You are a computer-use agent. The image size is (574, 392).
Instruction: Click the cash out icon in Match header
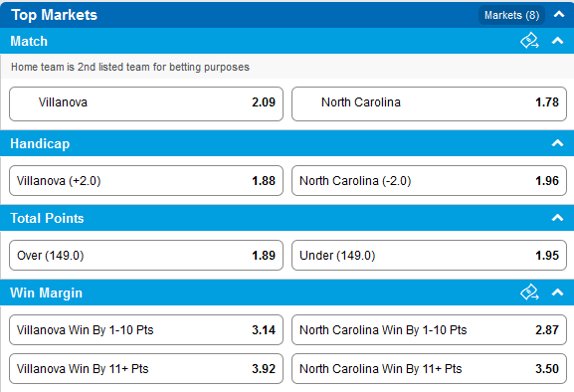click(x=529, y=41)
